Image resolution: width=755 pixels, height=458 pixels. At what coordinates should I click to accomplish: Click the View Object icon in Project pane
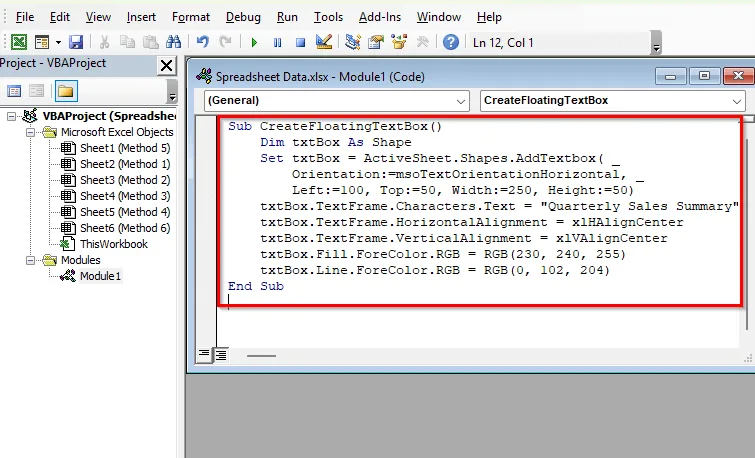point(37,91)
